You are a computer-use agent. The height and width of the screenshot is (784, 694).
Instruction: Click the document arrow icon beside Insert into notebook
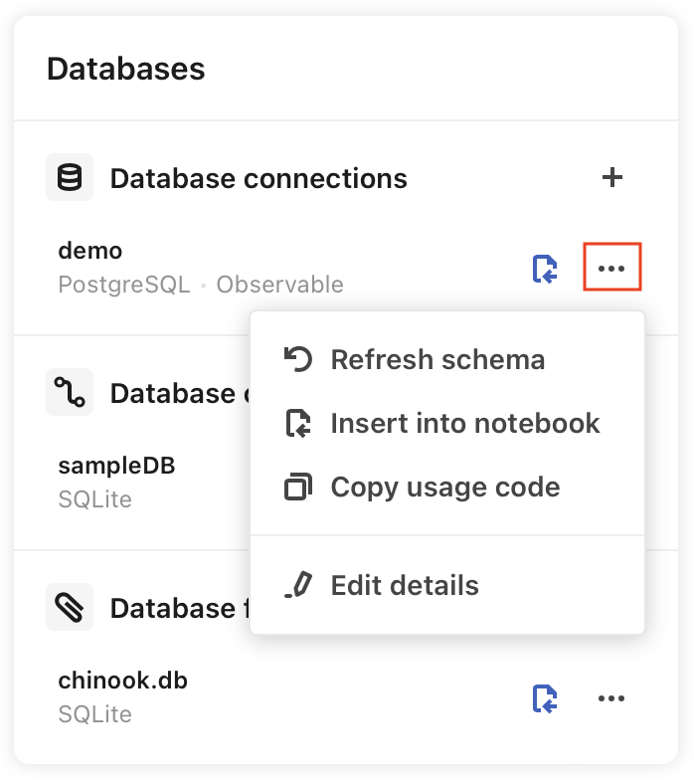[298, 423]
